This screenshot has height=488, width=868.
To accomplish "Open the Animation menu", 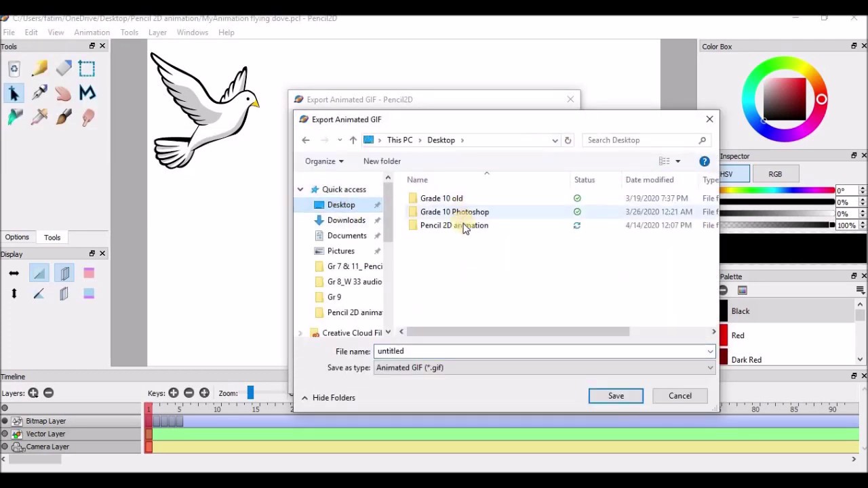I will [92, 33].
